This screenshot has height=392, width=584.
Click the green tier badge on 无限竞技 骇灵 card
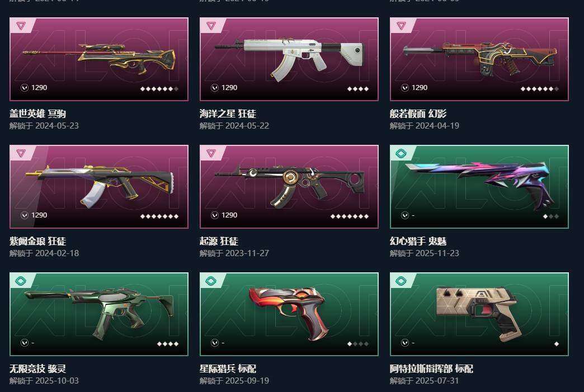[21, 281]
